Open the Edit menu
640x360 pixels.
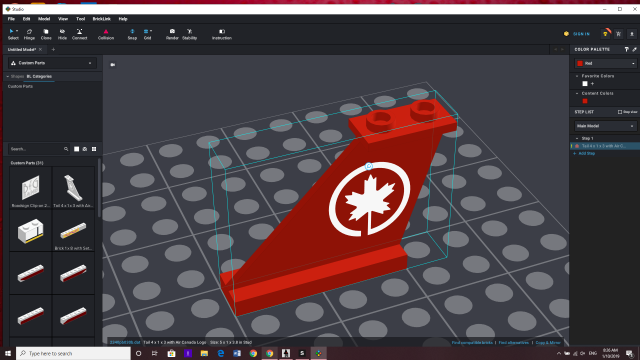[26, 19]
